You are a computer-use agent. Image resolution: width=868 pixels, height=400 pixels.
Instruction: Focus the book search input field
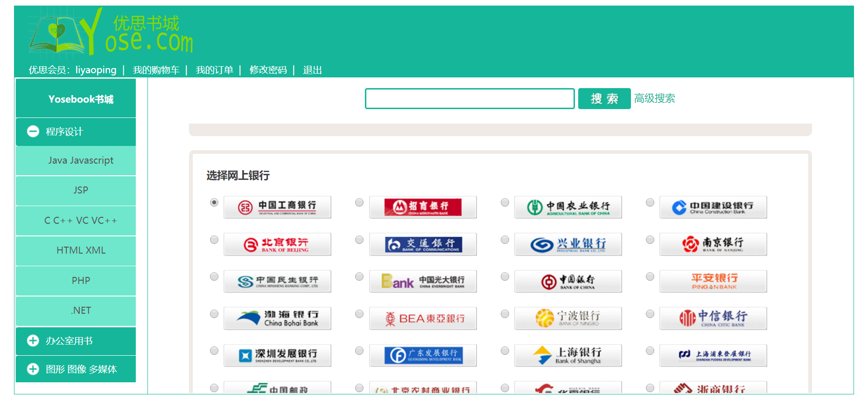469,98
